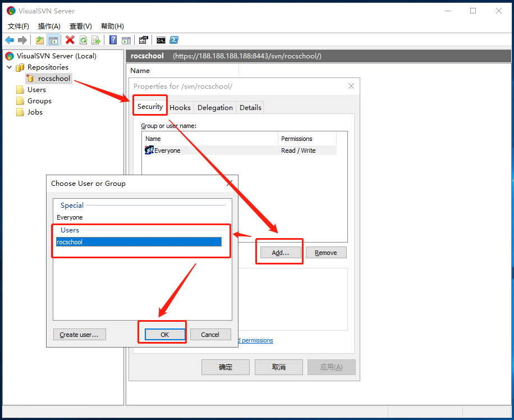Open the Groups folder in tree
This screenshot has height=420, width=514.
pos(39,101)
